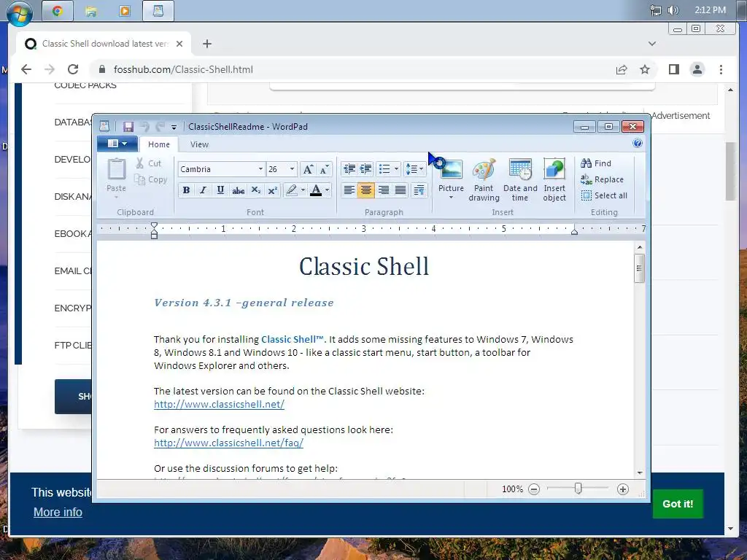Click Select all in Editing group
This screenshot has height=560, width=747.
pyautogui.click(x=604, y=195)
